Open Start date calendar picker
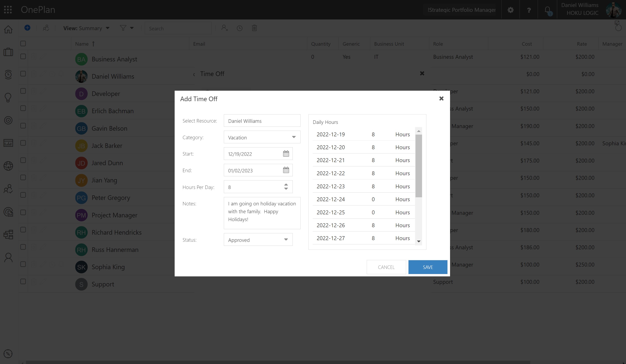The height and width of the screenshot is (364, 626). (x=286, y=154)
